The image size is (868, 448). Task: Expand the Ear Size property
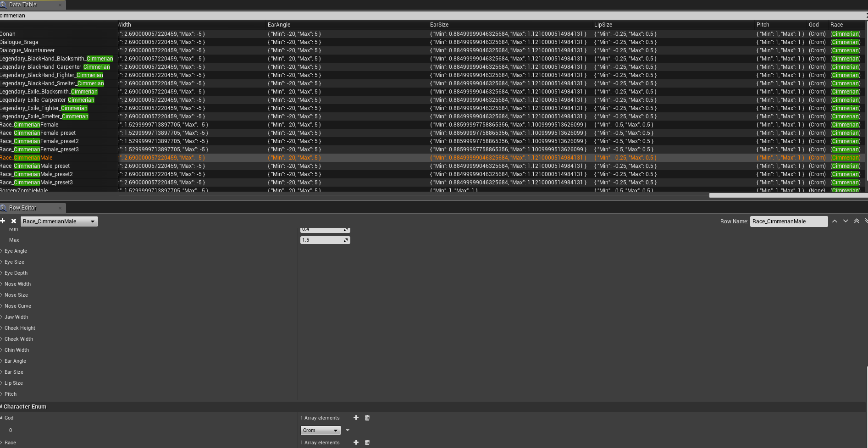coord(1,372)
